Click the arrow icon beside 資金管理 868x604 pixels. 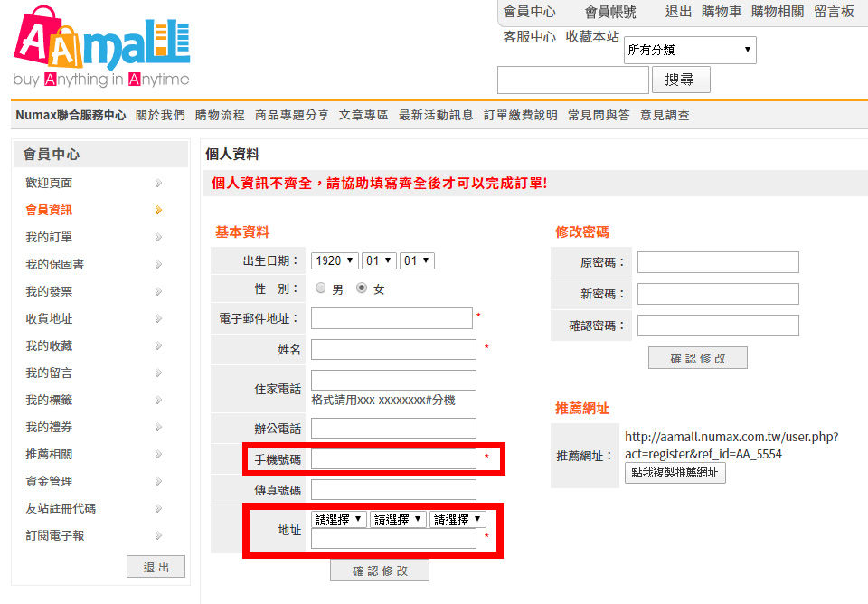(x=158, y=481)
